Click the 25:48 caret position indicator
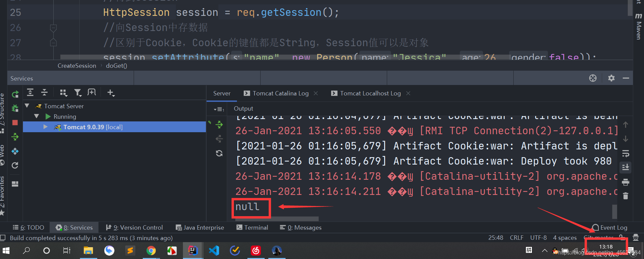 495,238
